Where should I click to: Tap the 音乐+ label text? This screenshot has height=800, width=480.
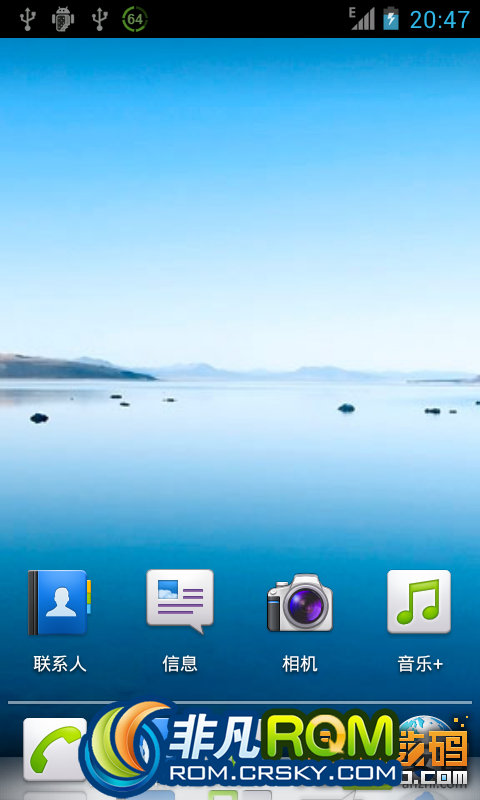coord(420,664)
